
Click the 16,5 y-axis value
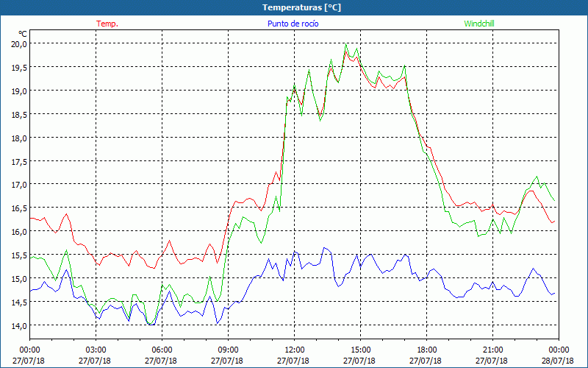tap(19, 208)
